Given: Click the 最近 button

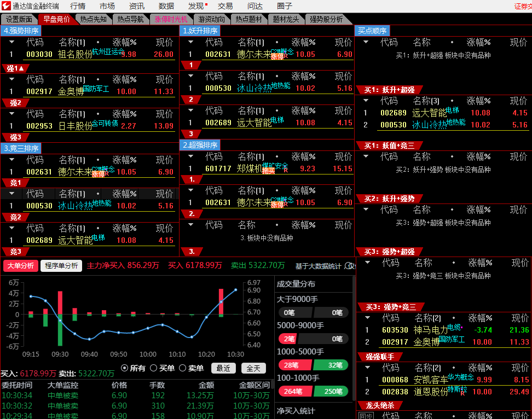Looking at the screenshot, I should pyautogui.click(x=223, y=368).
